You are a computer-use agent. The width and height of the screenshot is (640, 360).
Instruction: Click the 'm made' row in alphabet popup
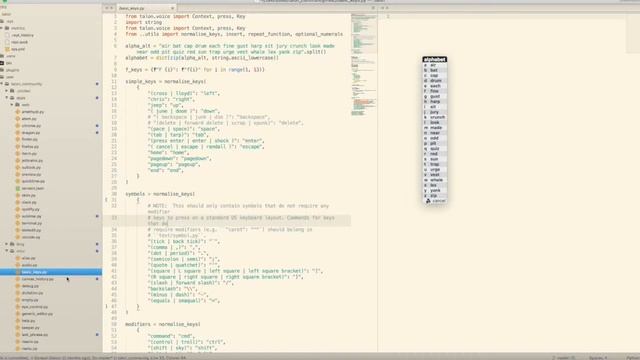(x=435, y=128)
